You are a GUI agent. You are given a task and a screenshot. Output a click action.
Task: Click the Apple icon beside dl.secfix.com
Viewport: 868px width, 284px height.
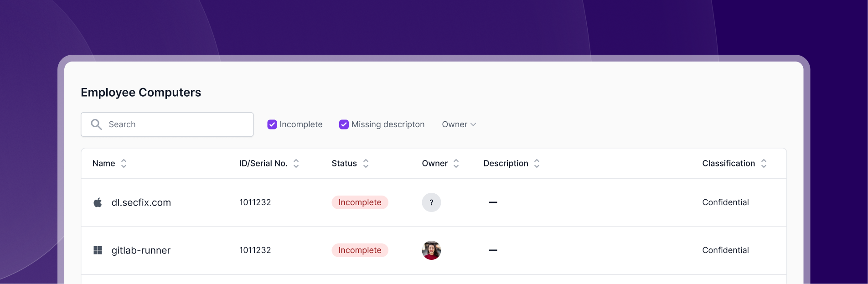[x=98, y=202]
